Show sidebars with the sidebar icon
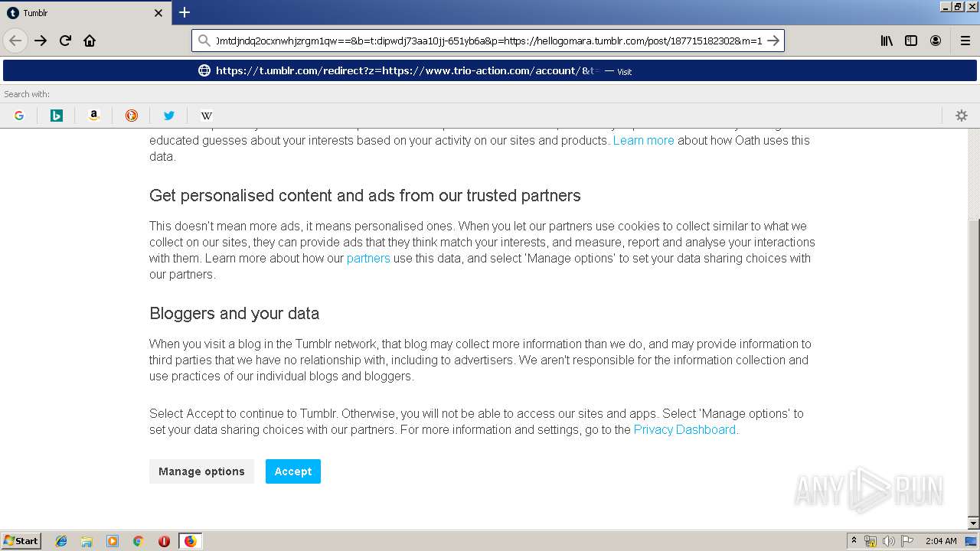This screenshot has width=980, height=551. (x=911, y=41)
